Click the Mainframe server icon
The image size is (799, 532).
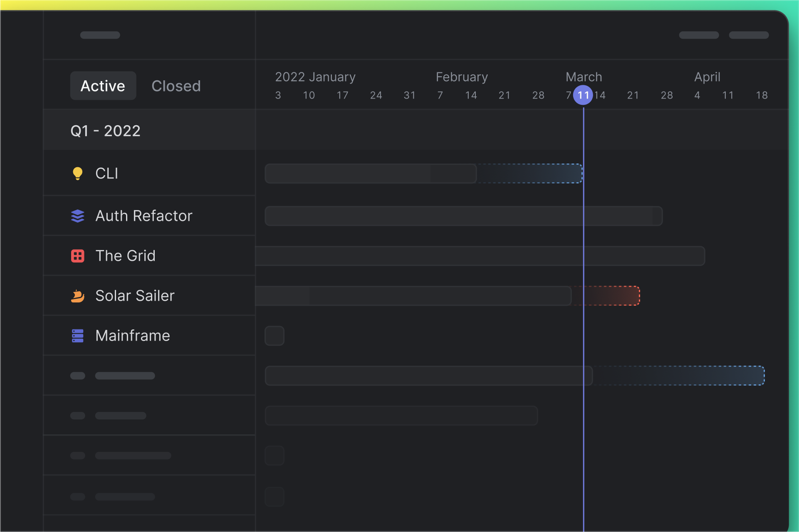point(77,336)
